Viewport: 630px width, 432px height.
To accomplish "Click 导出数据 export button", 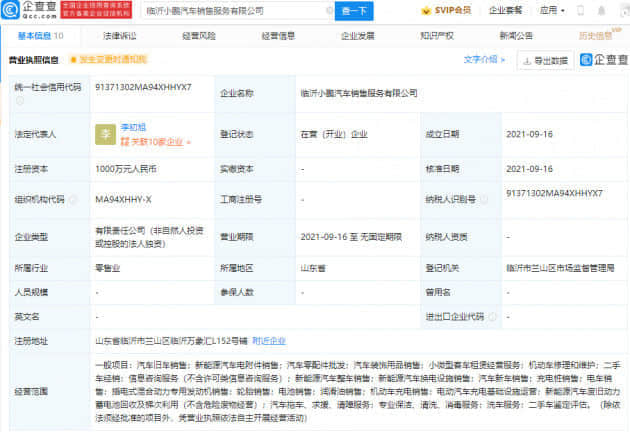I will (545, 61).
